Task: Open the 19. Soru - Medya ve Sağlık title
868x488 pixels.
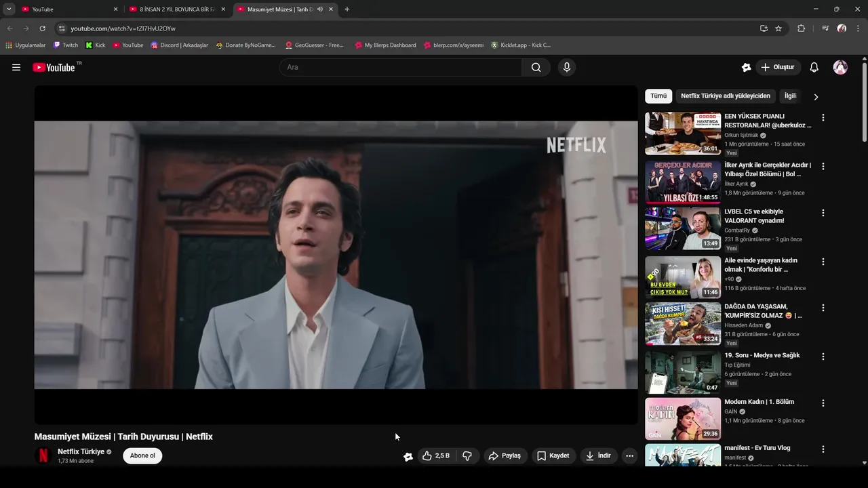Action: (762, 355)
